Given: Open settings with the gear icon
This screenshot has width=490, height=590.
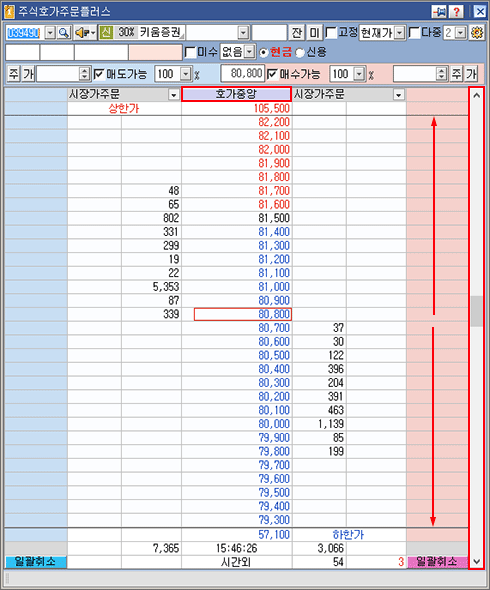Looking at the screenshot, I should pyautogui.click(x=477, y=33).
